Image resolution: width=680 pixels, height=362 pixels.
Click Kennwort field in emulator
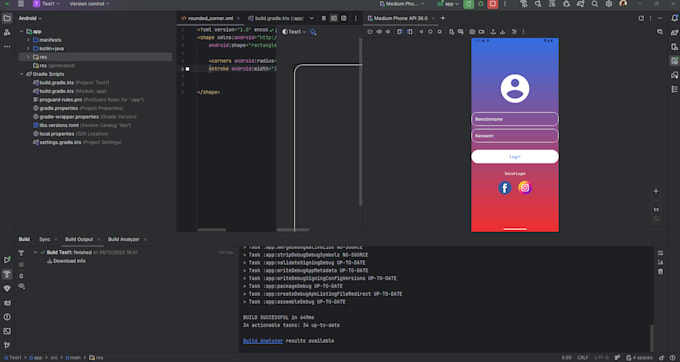[x=515, y=136]
